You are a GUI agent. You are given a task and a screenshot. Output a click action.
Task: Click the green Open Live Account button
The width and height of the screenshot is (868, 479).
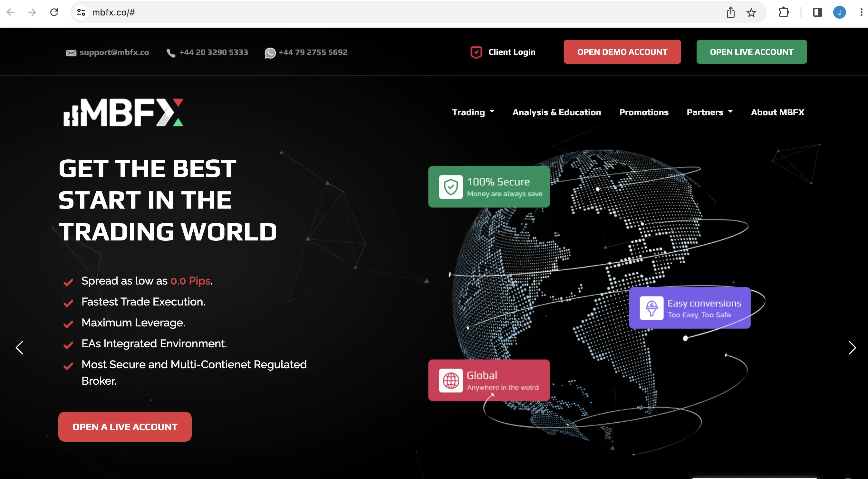[751, 52]
